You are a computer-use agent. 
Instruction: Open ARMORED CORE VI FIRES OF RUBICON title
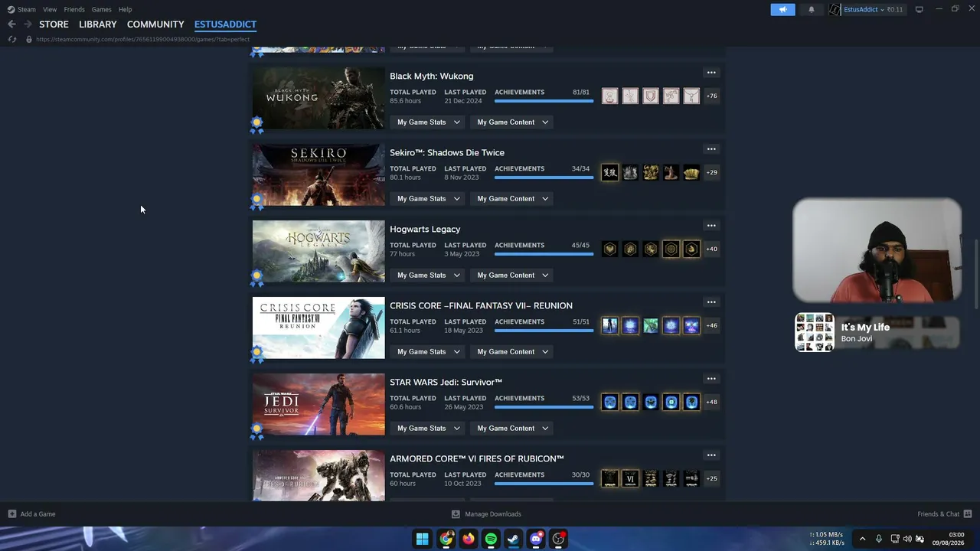(x=477, y=458)
